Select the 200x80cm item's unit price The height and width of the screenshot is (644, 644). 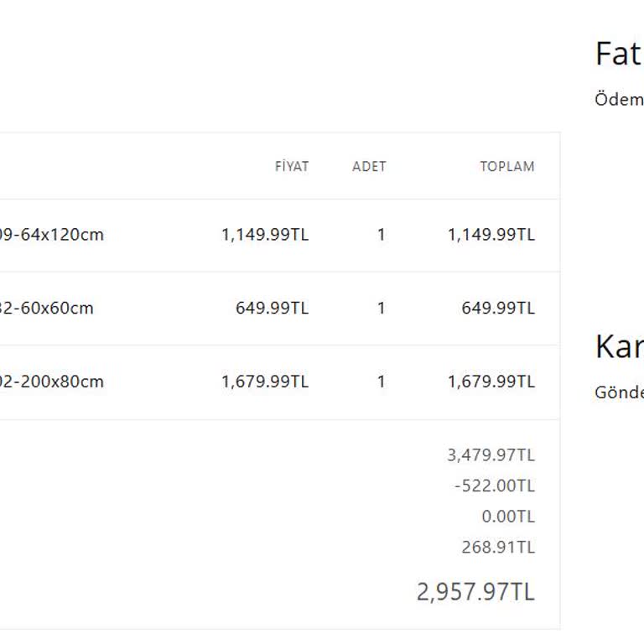coord(265,382)
